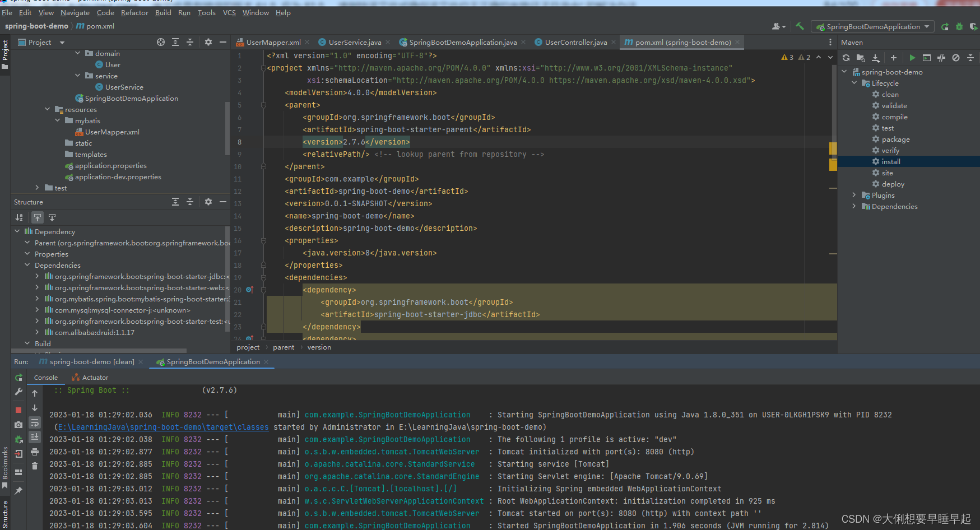
Task: Click the Pin Tab icon in Run panel
Action: tap(18, 491)
